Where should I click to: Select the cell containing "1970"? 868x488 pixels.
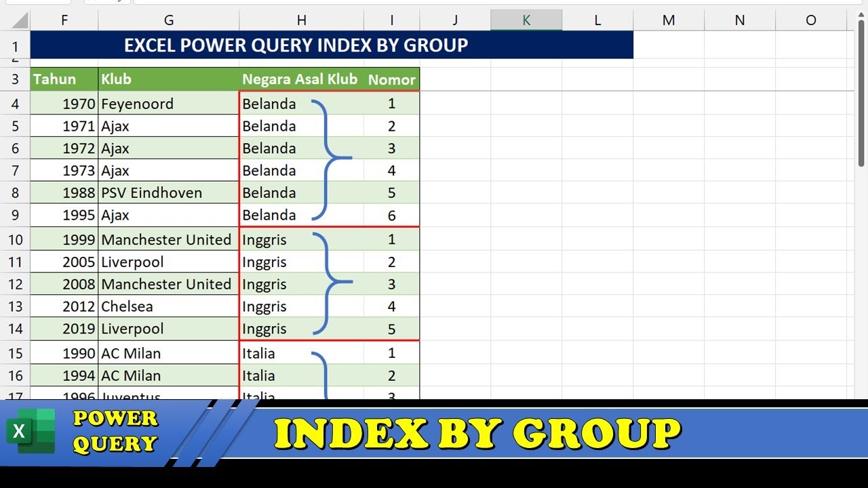tap(64, 104)
